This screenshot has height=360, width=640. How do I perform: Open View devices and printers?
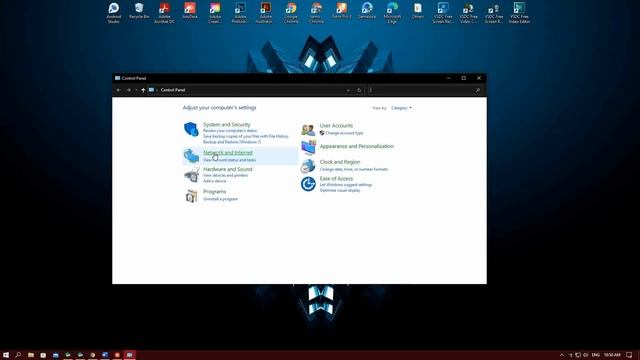(x=225, y=175)
